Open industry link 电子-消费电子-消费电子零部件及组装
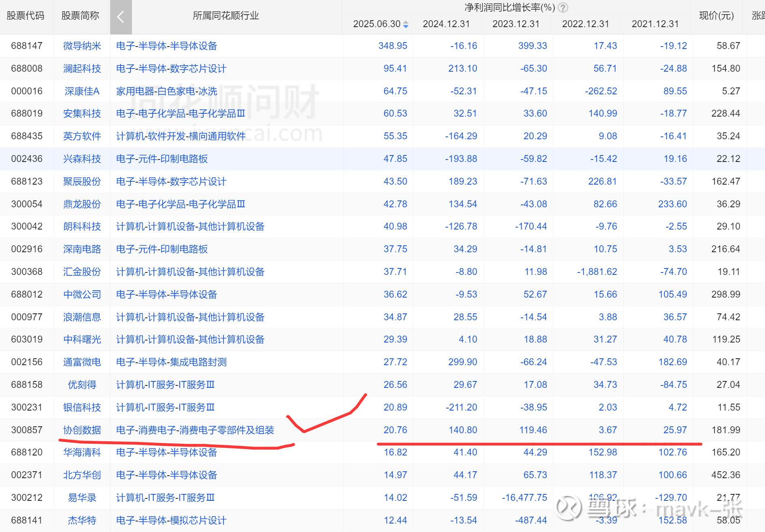Screen dimensions: 765x532 (x=195, y=430)
